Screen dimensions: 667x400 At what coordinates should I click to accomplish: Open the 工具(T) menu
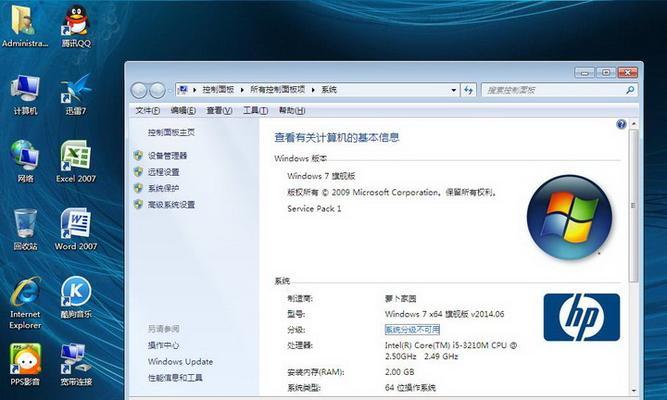pos(255,111)
